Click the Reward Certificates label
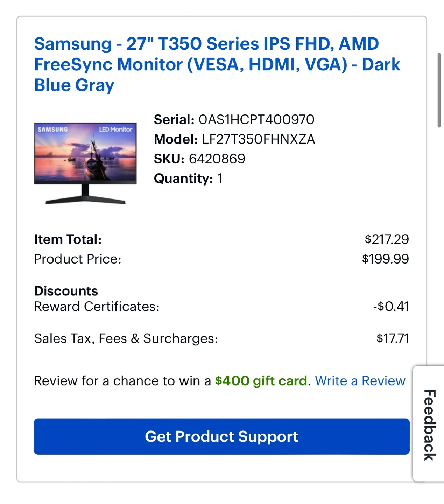444x504 pixels. (x=97, y=307)
